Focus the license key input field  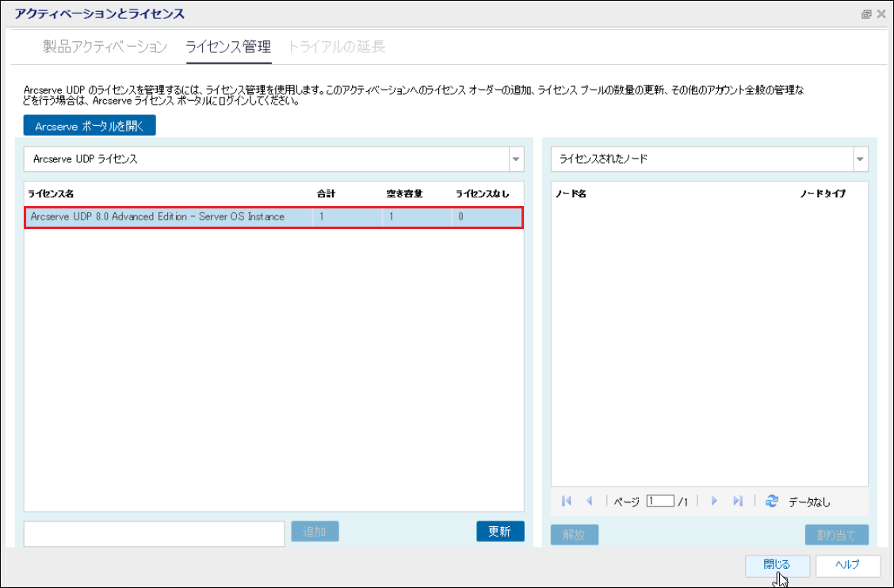(154, 534)
